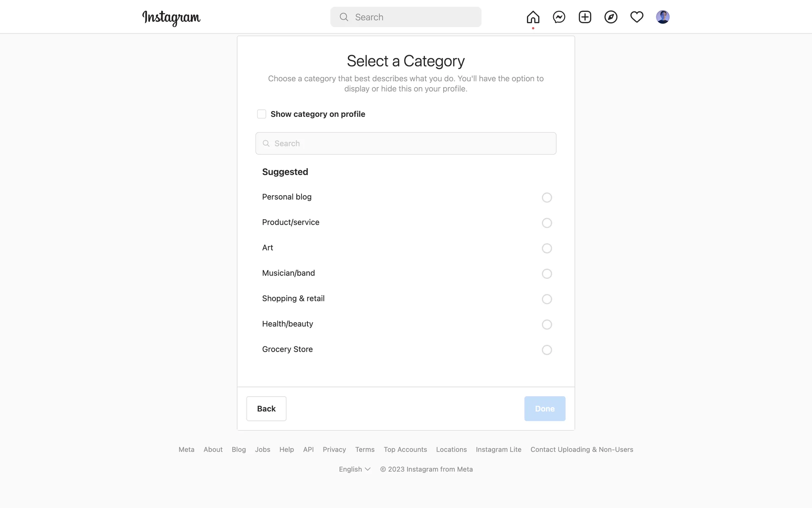
Task: Open activity feed heart icon
Action: click(636, 17)
